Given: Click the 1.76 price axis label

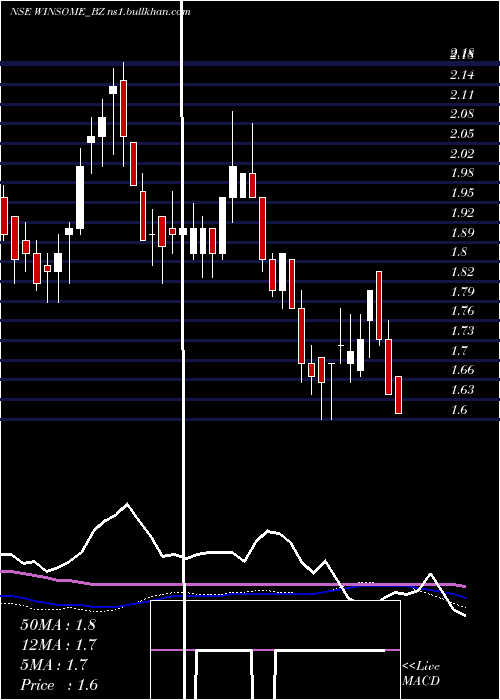Looking at the screenshot, I should (x=462, y=311).
